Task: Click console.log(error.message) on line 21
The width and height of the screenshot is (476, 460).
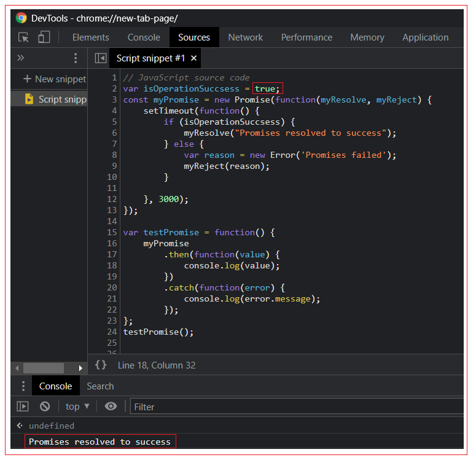Action: [252, 298]
